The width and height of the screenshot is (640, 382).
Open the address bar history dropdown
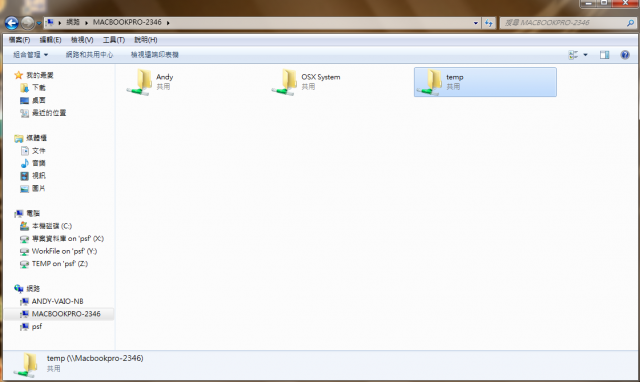[x=476, y=23]
